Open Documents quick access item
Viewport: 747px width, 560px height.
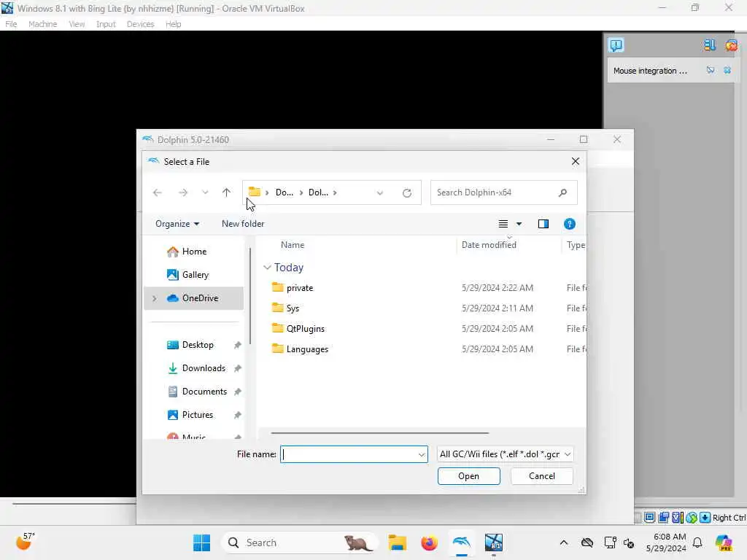[193, 392]
